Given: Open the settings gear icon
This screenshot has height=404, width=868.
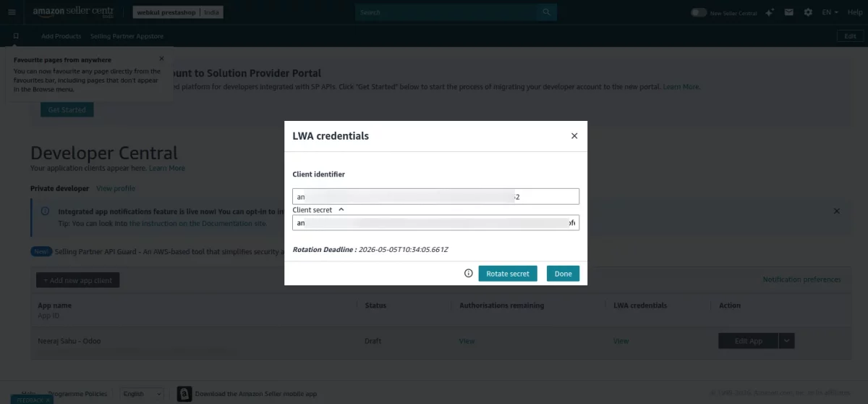Looking at the screenshot, I should [808, 12].
